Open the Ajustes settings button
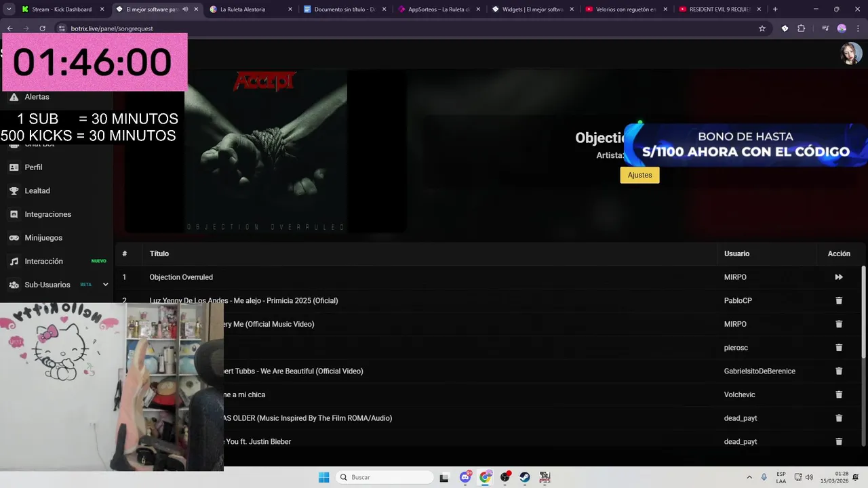The width and height of the screenshot is (868, 488). coord(639,175)
